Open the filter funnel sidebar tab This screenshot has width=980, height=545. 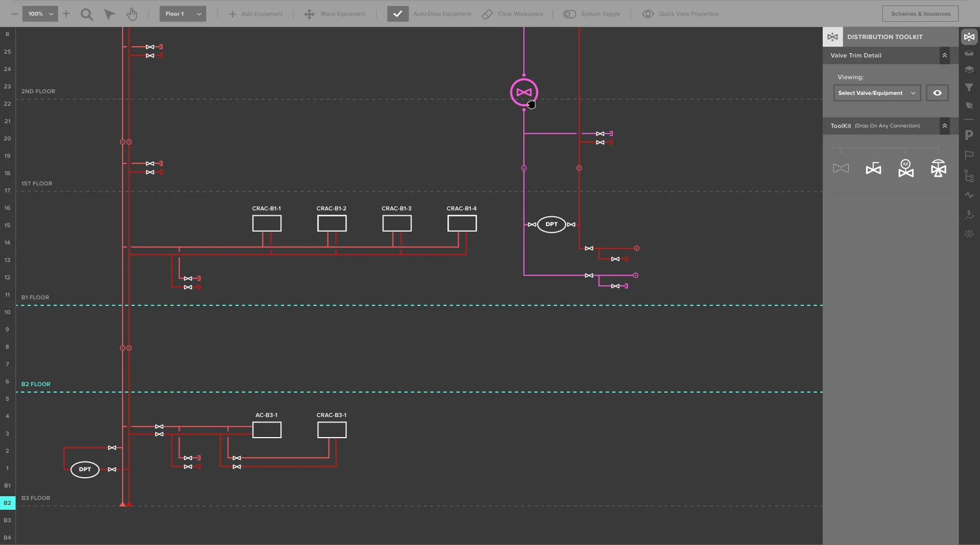coord(969,87)
